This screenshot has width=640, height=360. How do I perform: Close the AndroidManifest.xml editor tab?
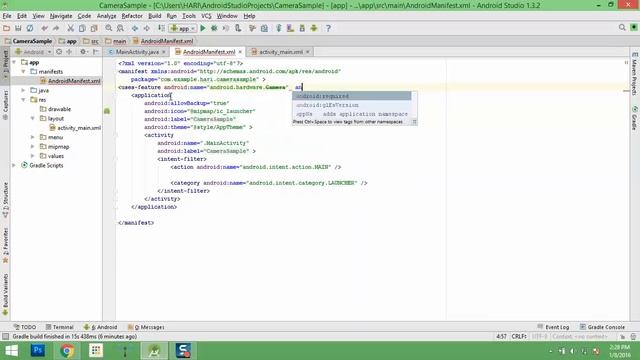tap(240, 52)
